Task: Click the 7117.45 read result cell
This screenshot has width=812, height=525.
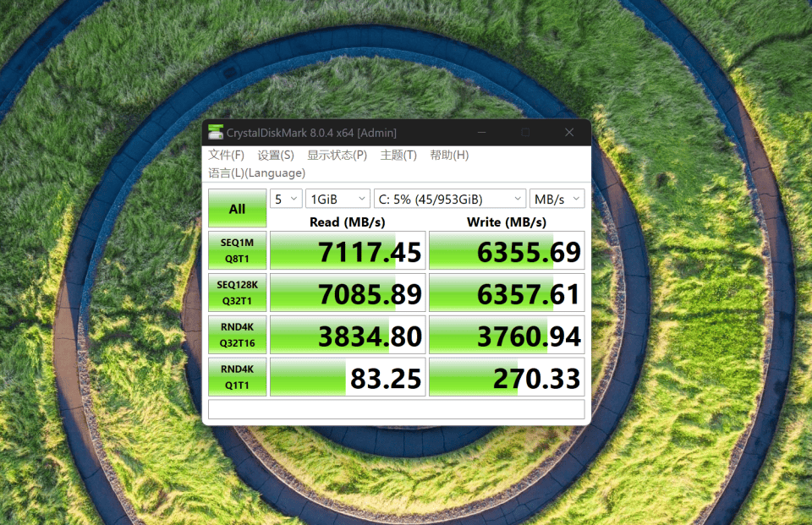Action: pyautogui.click(x=347, y=251)
